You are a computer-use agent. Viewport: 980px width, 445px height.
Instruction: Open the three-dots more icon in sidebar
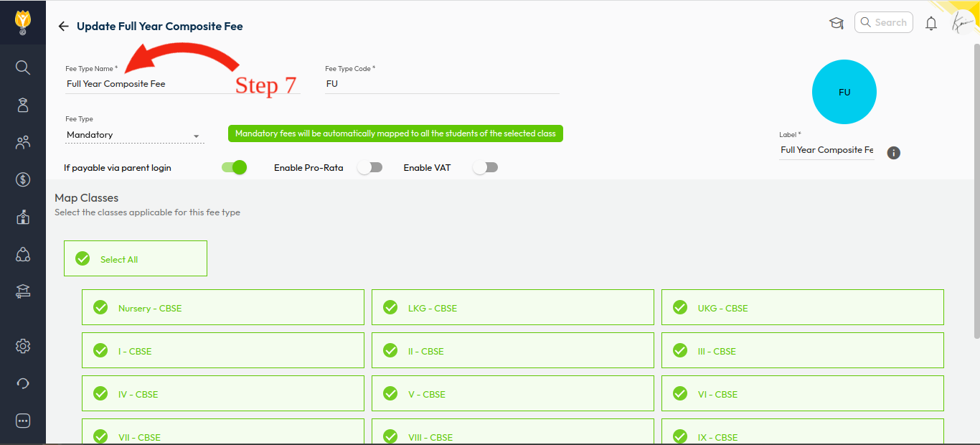[x=23, y=421]
